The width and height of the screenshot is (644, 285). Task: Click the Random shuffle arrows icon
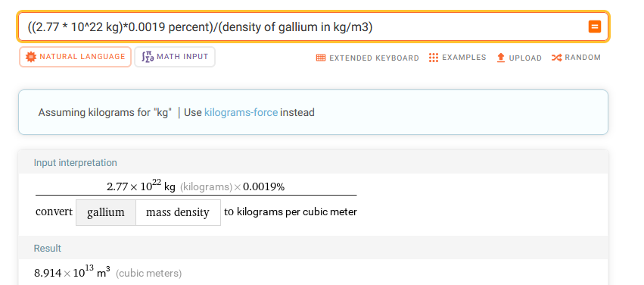(x=556, y=58)
